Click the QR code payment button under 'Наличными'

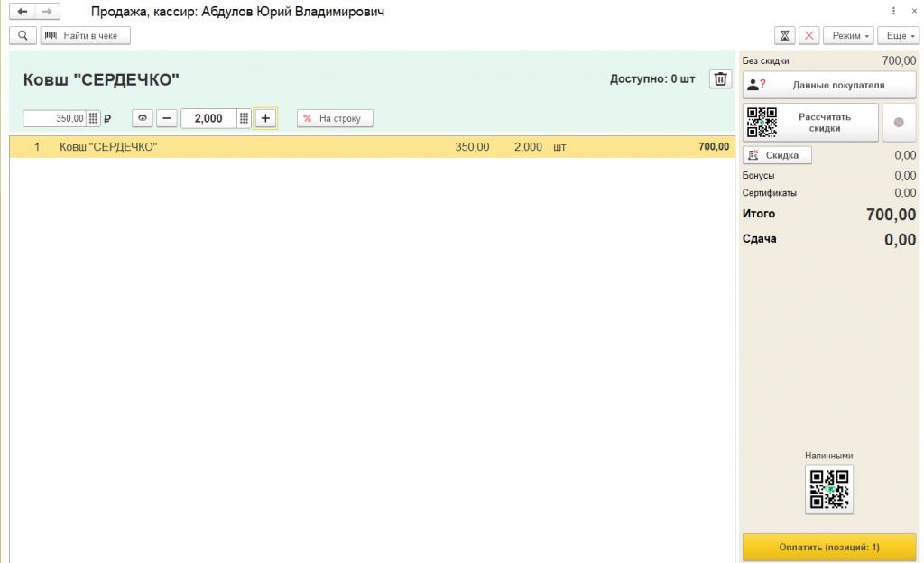pos(829,489)
